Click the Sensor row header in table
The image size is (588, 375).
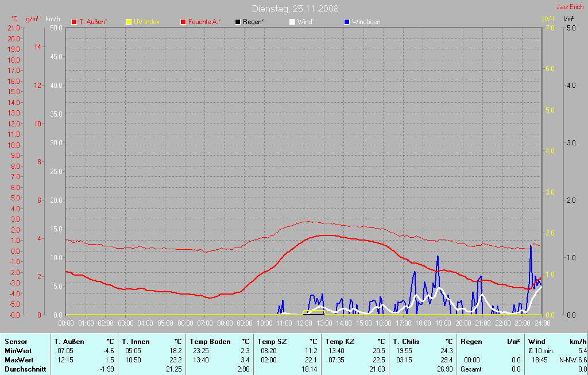pos(16,342)
